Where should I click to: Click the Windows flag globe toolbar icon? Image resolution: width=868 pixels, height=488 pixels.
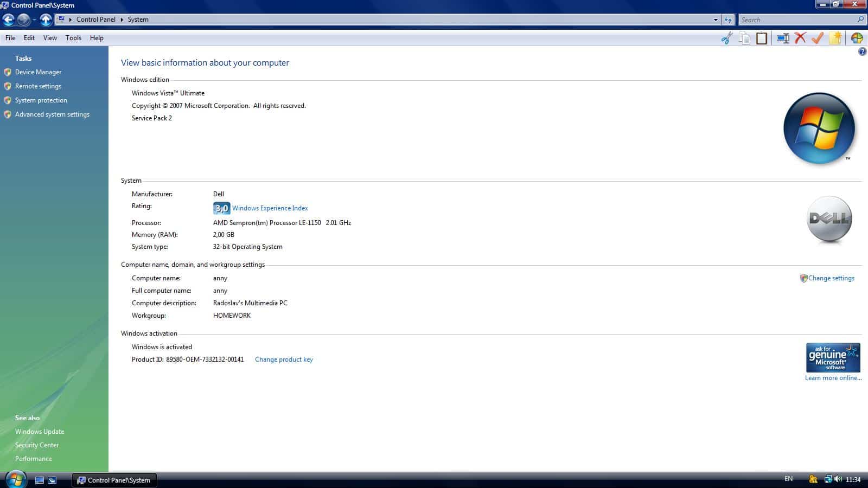click(x=857, y=38)
